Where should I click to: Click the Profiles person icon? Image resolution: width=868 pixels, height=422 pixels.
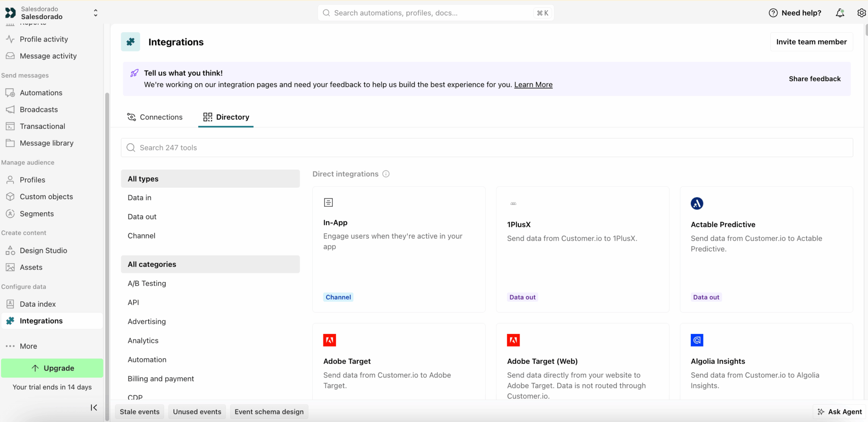coord(10,180)
